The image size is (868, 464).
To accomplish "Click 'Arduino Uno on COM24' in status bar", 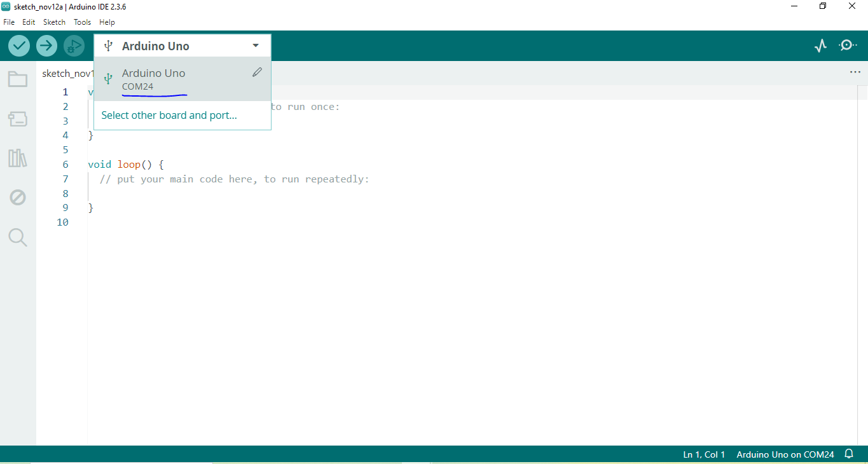I will pyautogui.click(x=785, y=454).
